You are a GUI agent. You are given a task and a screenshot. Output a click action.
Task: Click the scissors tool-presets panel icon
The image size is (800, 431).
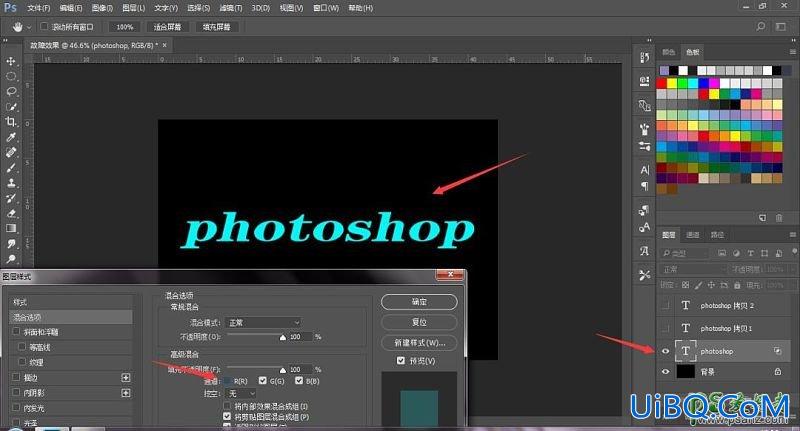click(644, 275)
